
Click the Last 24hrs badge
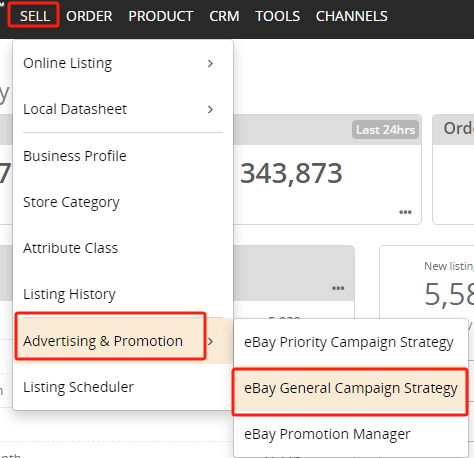tap(385, 130)
